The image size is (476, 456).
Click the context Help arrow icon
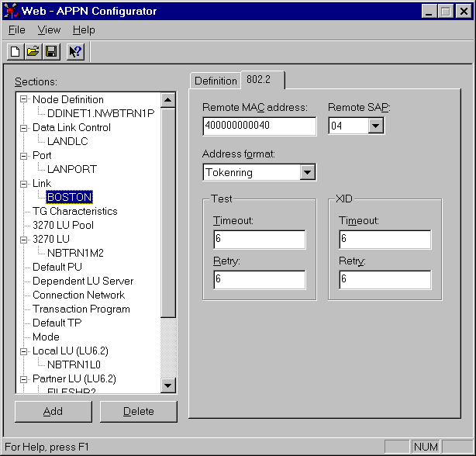75,52
